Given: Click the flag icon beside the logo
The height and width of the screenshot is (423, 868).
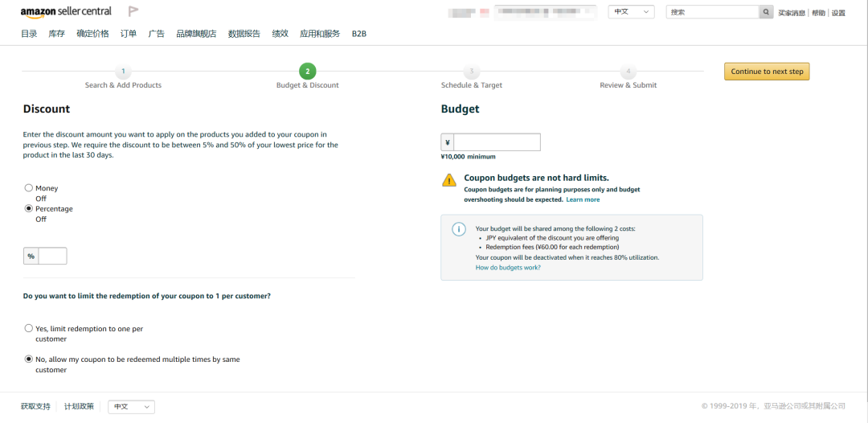Looking at the screenshot, I should point(133,11).
